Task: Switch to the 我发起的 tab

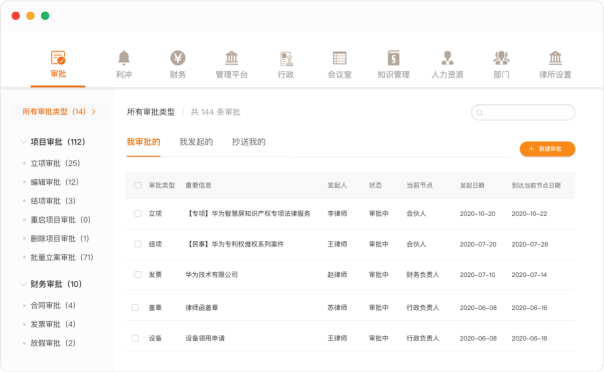Action: [x=196, y=142]
